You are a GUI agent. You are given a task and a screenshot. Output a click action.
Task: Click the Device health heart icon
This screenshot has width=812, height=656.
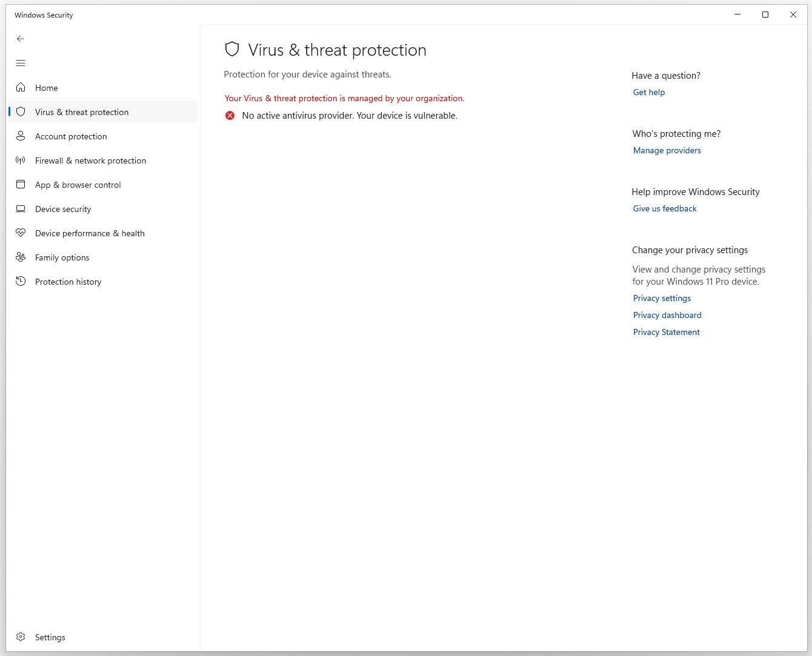tap(21, 233)
